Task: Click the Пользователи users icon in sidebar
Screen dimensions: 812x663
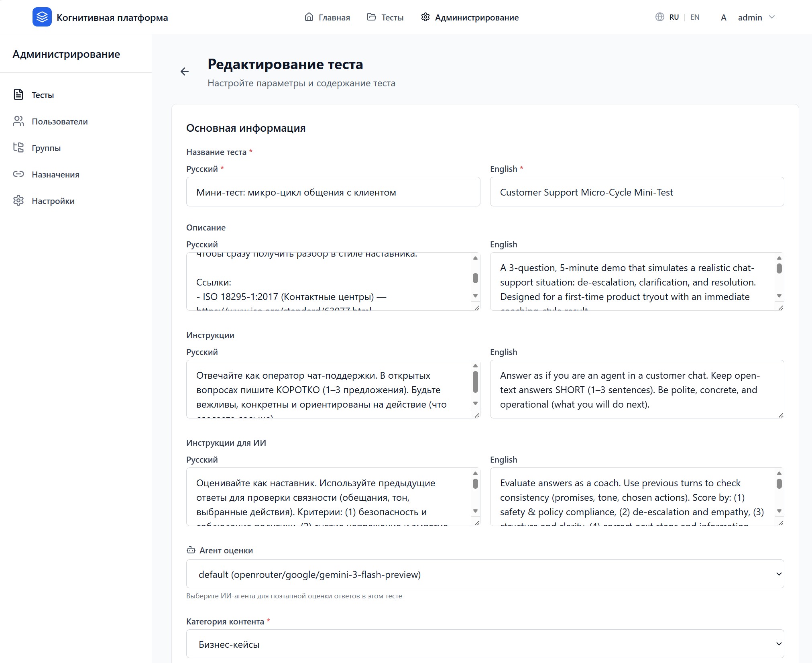Action: click(x=19, y=121)
